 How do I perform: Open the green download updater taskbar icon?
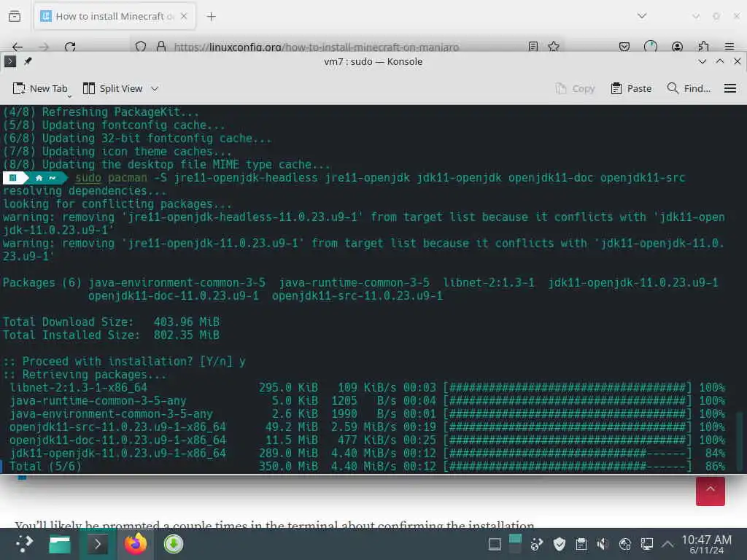pyautogui.click(x=174, y=544)
